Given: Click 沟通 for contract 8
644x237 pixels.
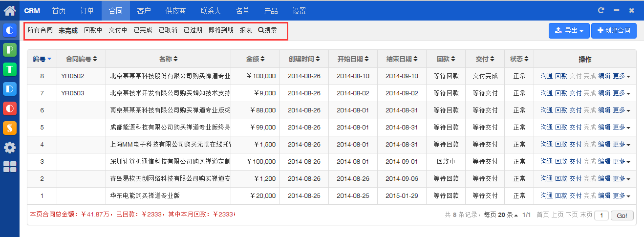Looking at the screenshot, I should click(x=547, y=76).
